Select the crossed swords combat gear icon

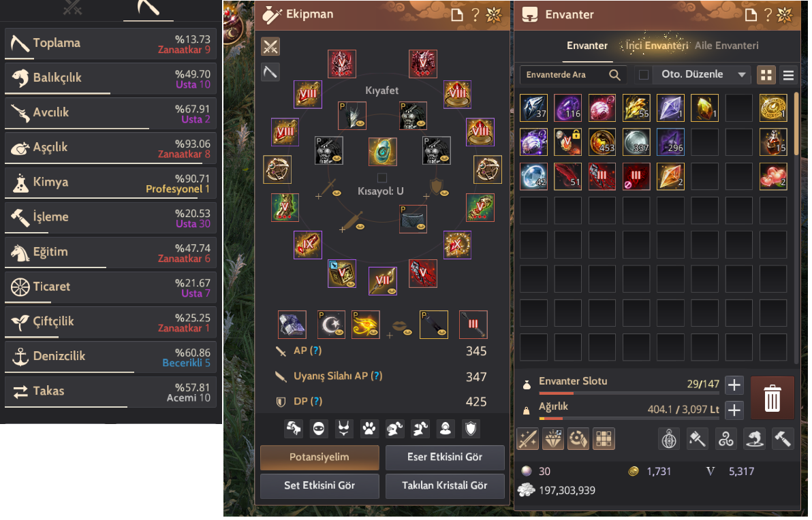pyautogui.click(x=270, y=46)
